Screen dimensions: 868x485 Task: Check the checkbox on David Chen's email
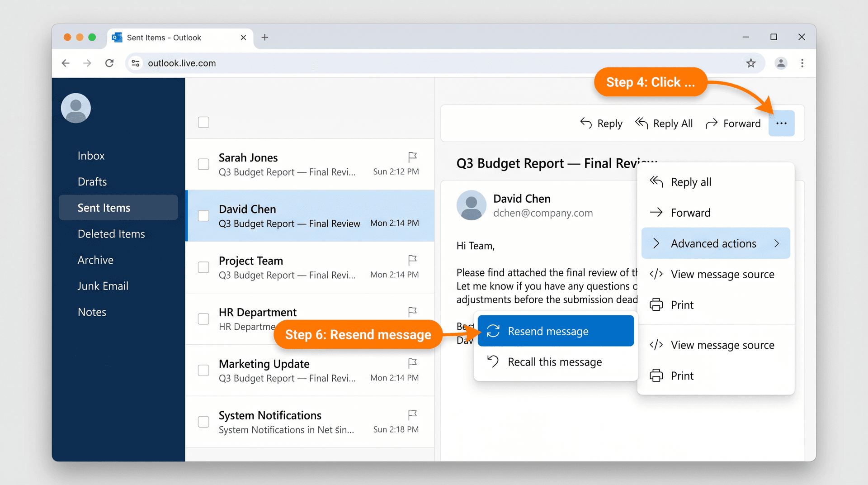[x=203, y=216]
